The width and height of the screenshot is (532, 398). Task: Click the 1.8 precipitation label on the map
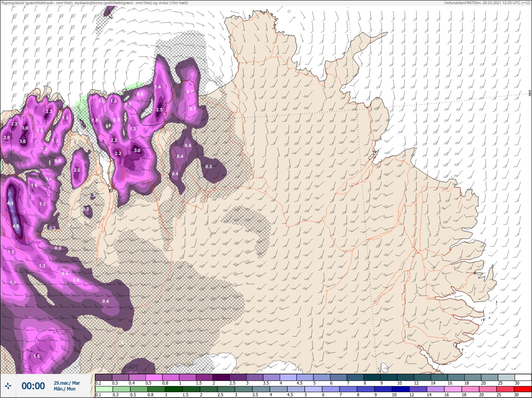point(95,120)
